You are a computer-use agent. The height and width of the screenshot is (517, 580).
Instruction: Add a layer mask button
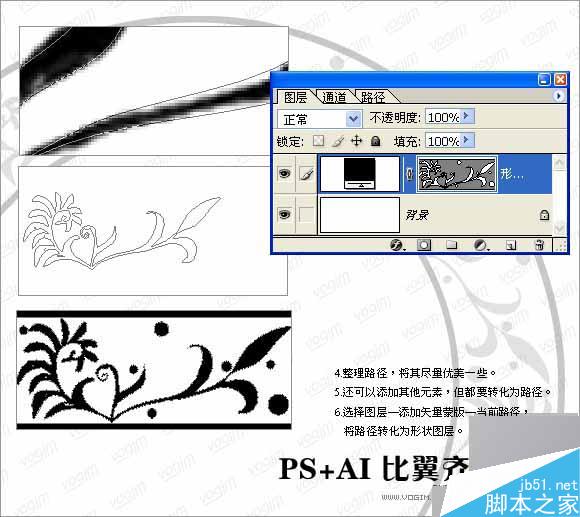(x=424, y=245)
